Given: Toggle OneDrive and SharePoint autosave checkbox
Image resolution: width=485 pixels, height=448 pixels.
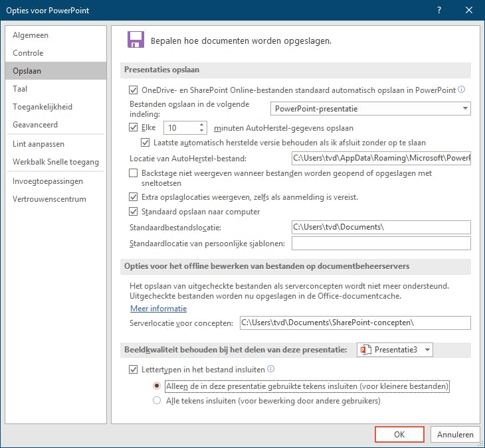Looking at the screenshot, I should pos(133,90).
